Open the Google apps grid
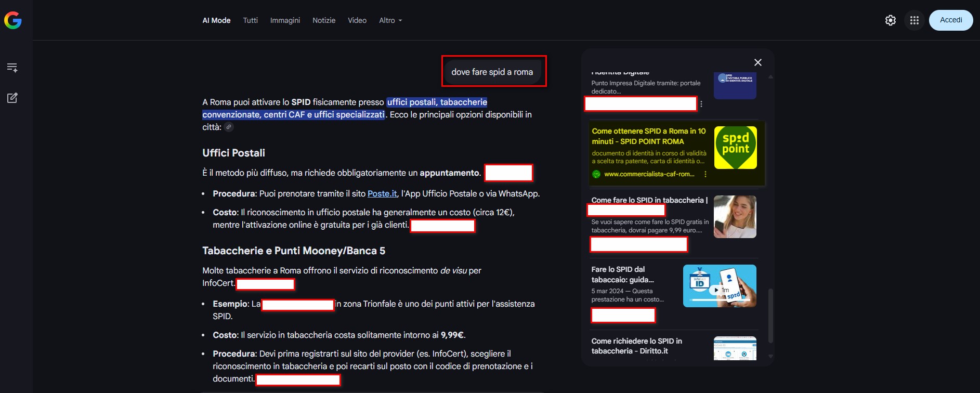The image size is (980, 393). (914, 20)
